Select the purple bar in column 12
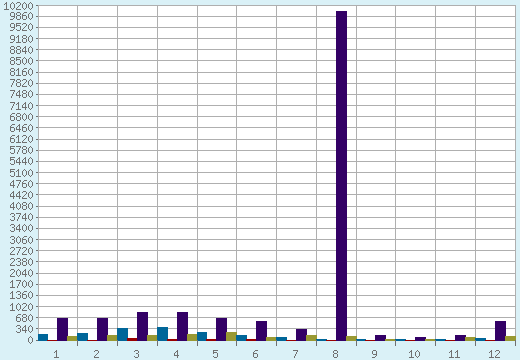This screenshot has width=520, height=360. pos(500,331)
